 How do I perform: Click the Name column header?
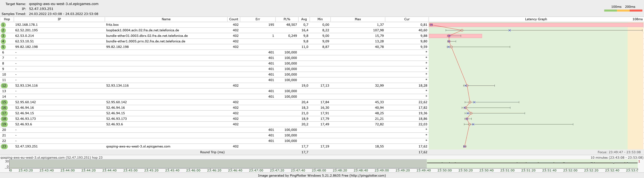pyautogui.click(x=166, y=19)
